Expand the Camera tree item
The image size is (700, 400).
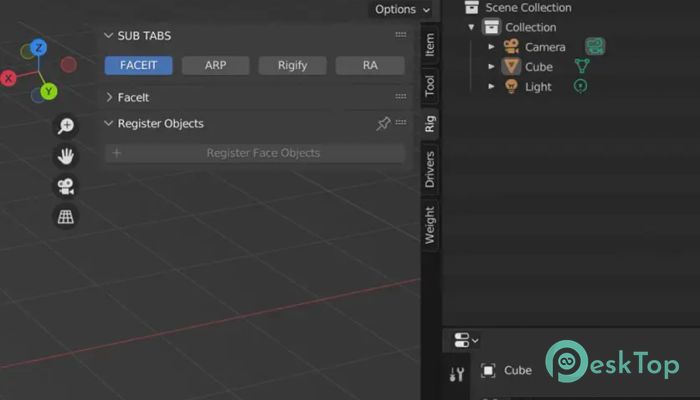pos(491,46)
